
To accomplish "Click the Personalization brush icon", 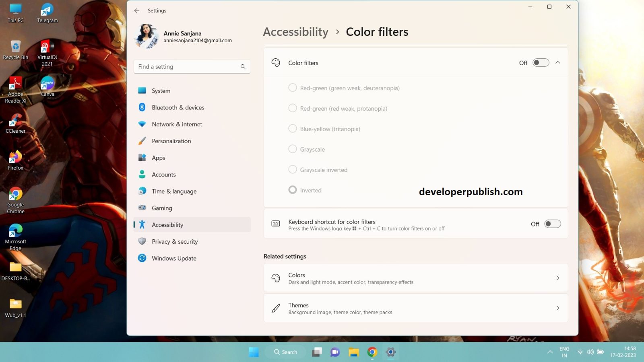I will pos(142,141).
